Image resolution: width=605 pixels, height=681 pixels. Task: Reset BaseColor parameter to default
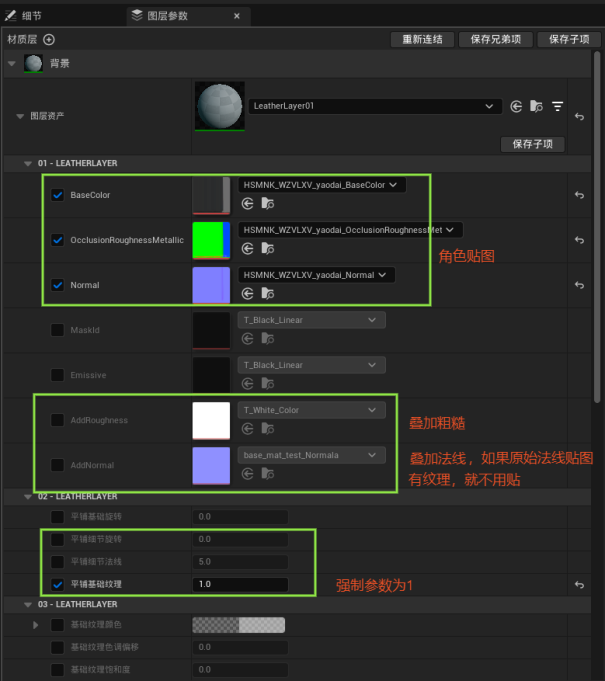coord(580,195)
